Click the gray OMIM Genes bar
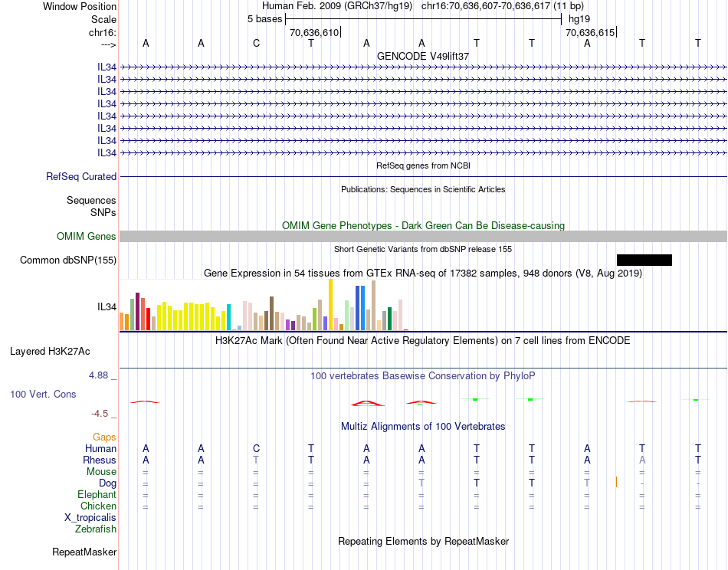Screen dimensions: 728x570 [423, 236]
